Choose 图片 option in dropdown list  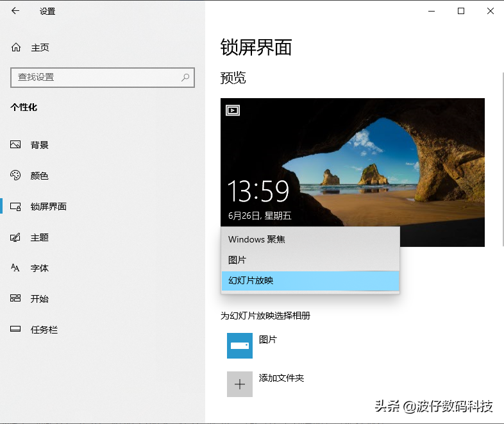(310, 260)
